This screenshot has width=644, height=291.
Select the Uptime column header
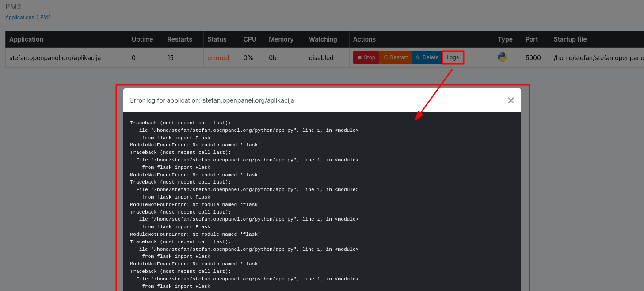coord(146,39)
